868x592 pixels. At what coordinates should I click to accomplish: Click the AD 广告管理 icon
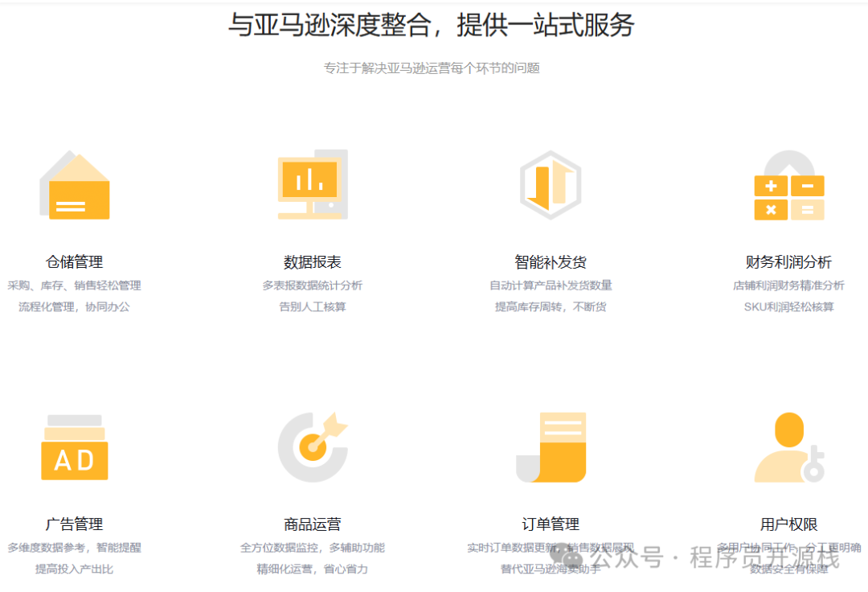(x=74, y=449)
